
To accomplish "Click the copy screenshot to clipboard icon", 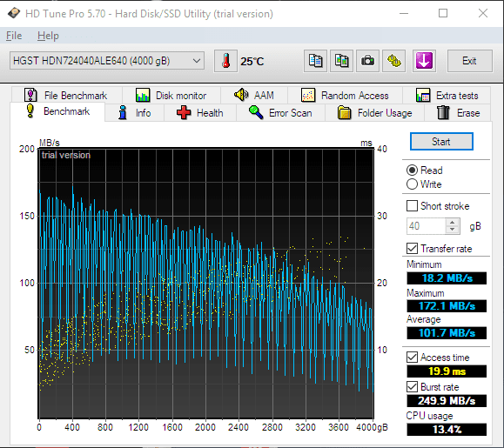I will 342,61.
